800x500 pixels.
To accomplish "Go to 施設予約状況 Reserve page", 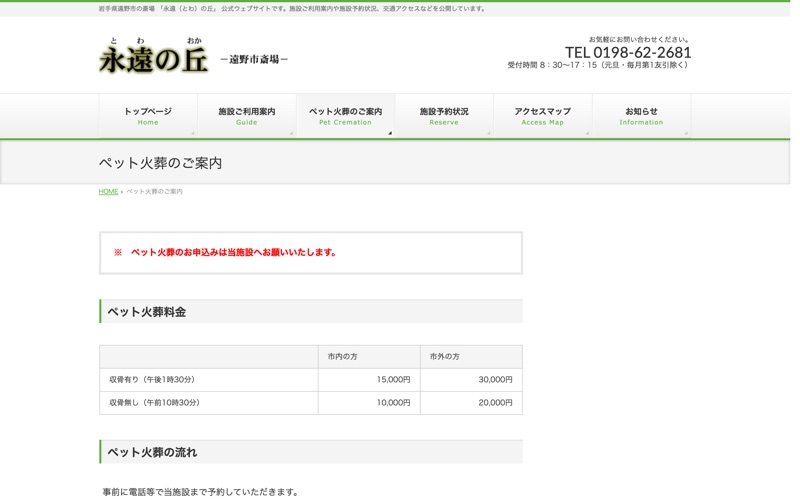I will 444,116.
